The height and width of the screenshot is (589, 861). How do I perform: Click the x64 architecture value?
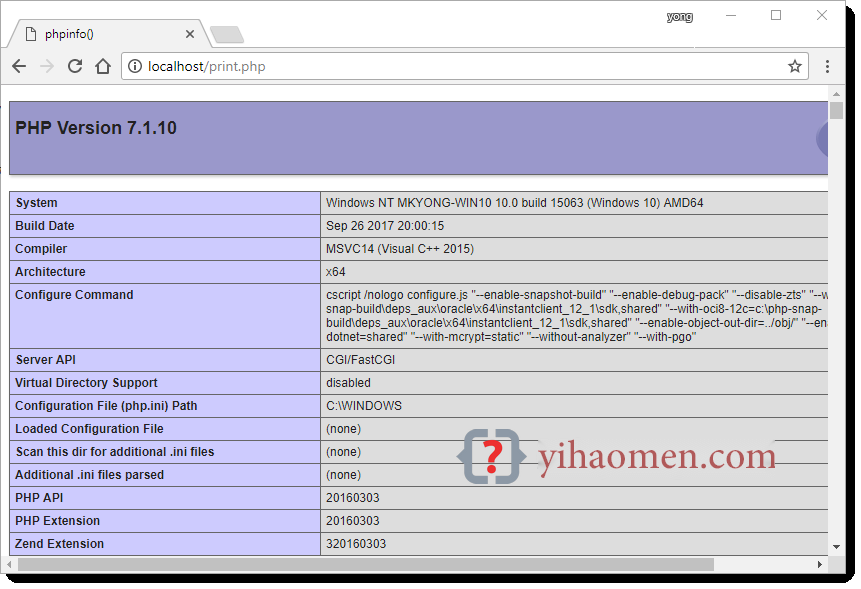pyautogui.click(x=336, y=272)
